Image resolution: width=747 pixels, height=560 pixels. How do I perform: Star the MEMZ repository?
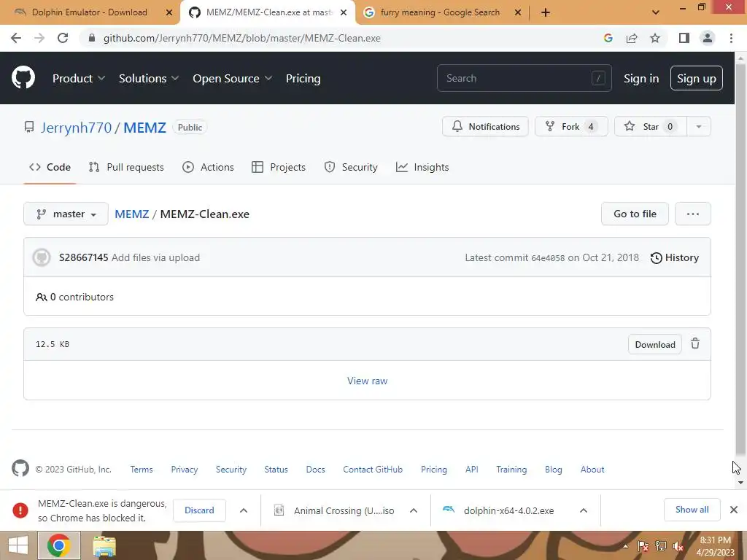pyautogui.click(x=650, y=127)
